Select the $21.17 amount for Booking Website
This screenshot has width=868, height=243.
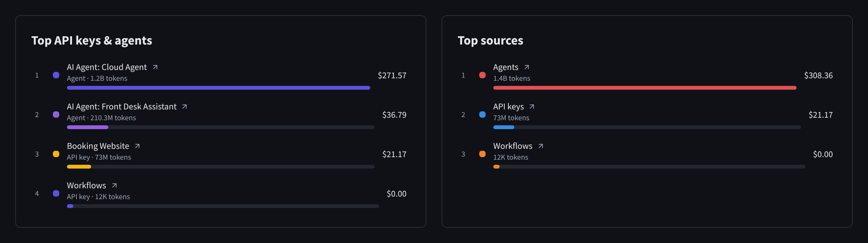click(x=394, y=154)
